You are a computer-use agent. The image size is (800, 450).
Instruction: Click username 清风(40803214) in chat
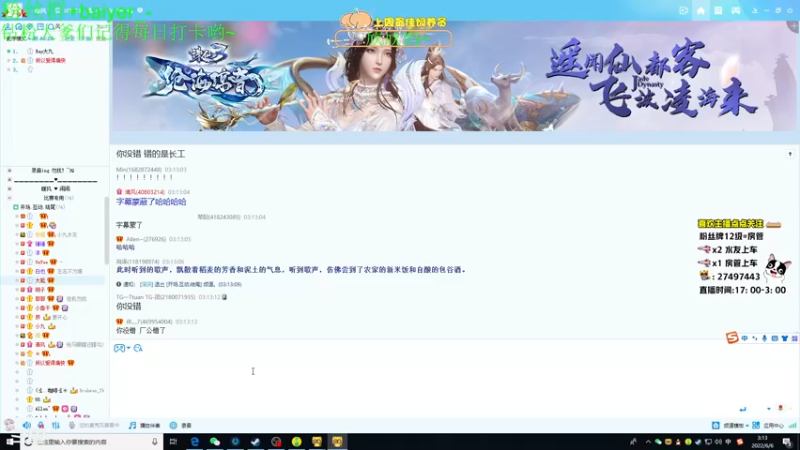click(144, 192)
